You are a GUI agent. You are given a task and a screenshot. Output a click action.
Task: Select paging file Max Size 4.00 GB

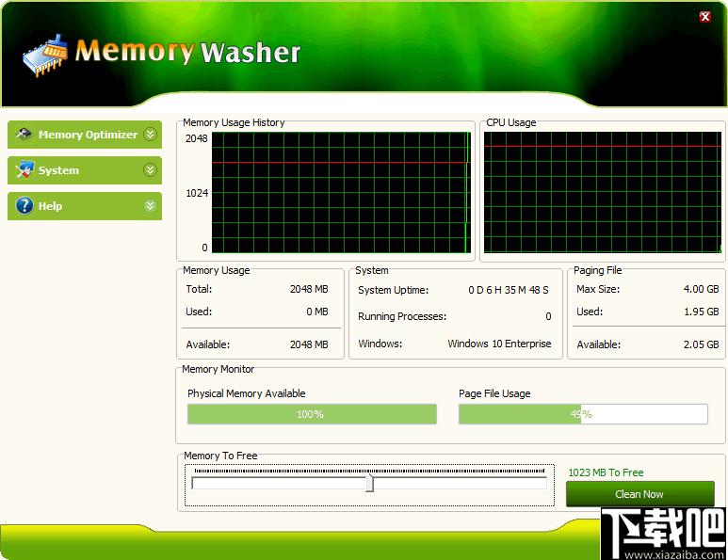pyautogui.click(x=701, y=289)
